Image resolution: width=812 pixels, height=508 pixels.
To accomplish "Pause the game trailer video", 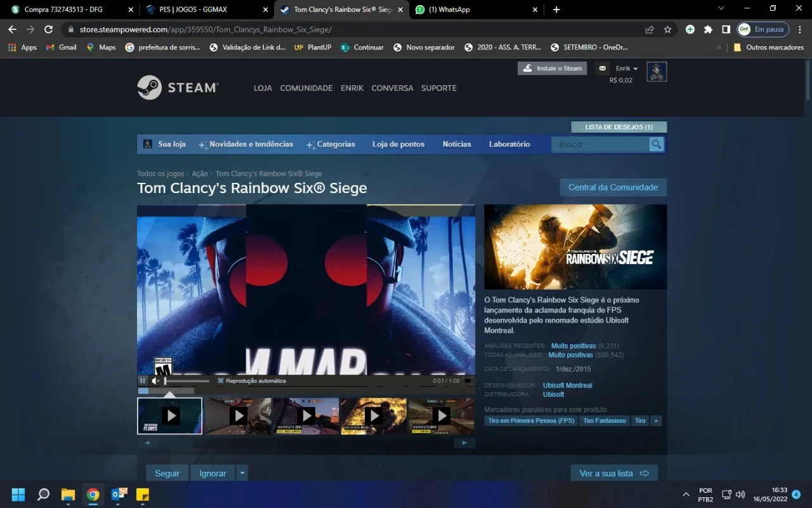I will click(143, 381).
